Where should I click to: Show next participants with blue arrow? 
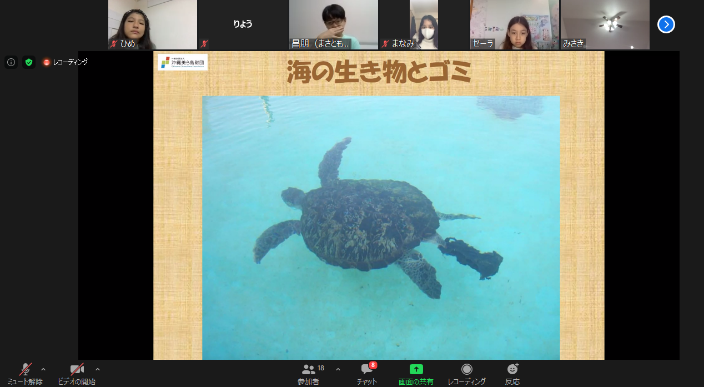(666, 24)
